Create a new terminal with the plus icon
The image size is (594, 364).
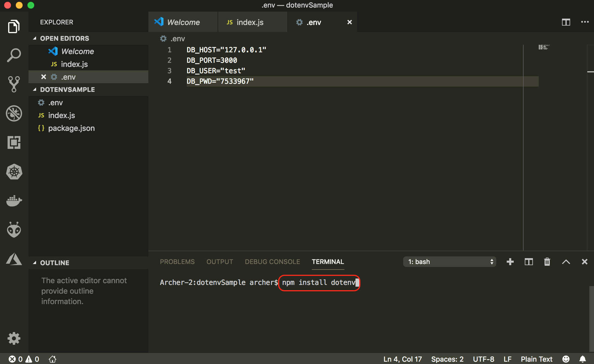(x=510, y=262)
